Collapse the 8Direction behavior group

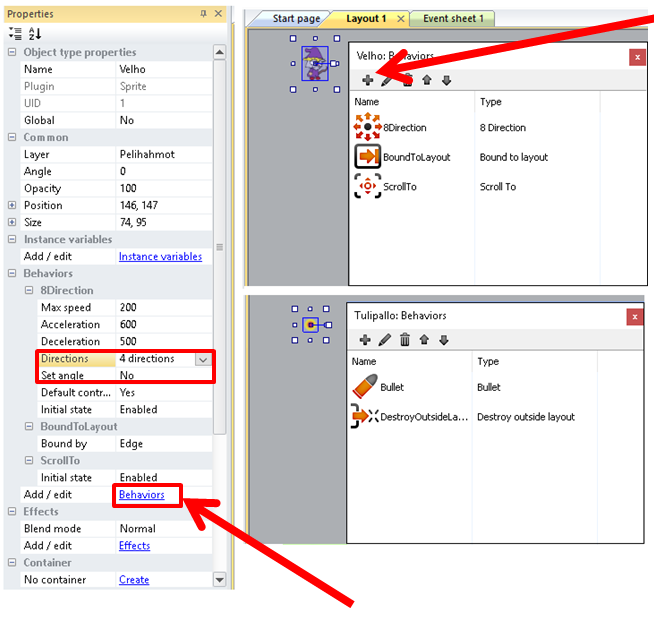pyautogui.click(x=29, y=290)
